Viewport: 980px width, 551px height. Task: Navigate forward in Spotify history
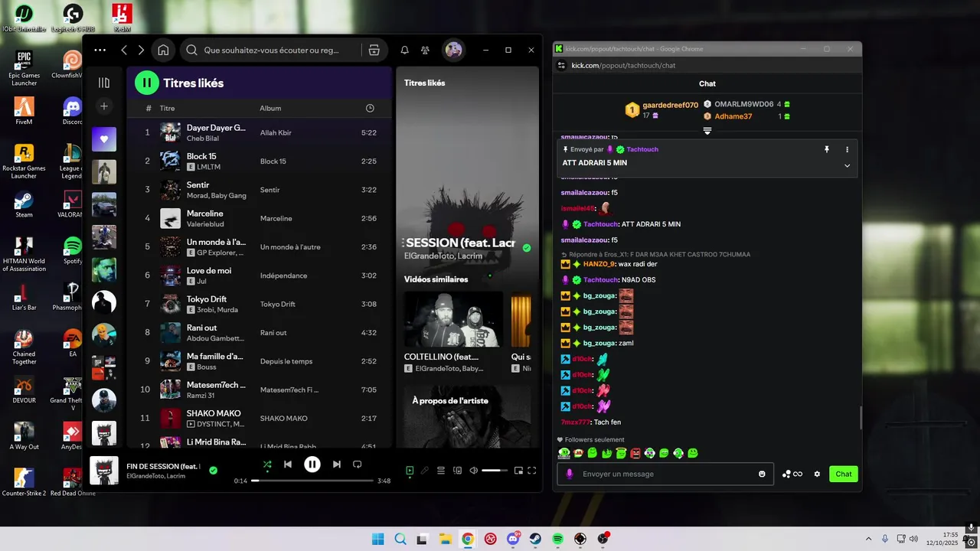click(x=141, y=50)
